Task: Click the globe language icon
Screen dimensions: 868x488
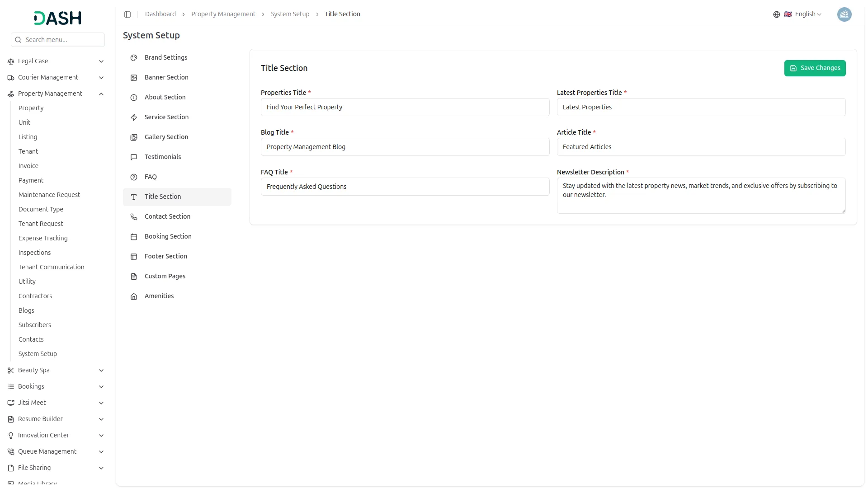Action: [x=777, y=14]
